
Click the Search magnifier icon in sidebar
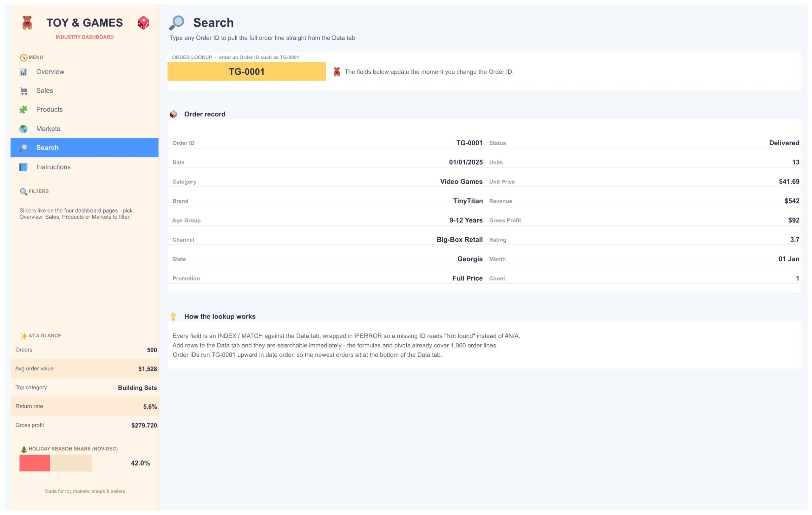tap(23, 148)
